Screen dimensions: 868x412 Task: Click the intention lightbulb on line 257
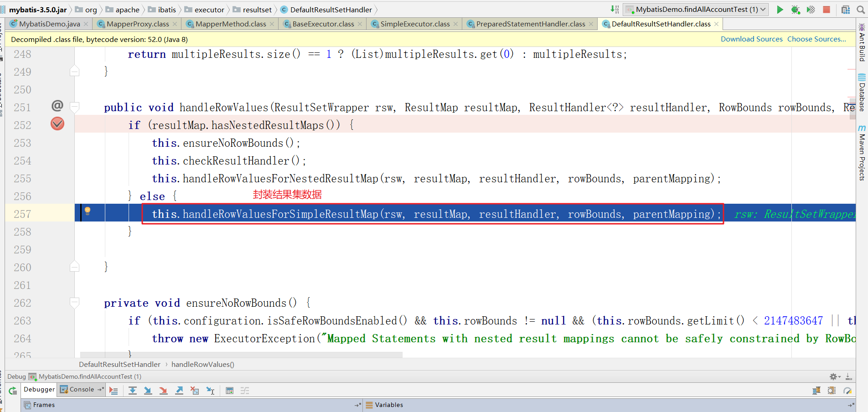(88, 211)
